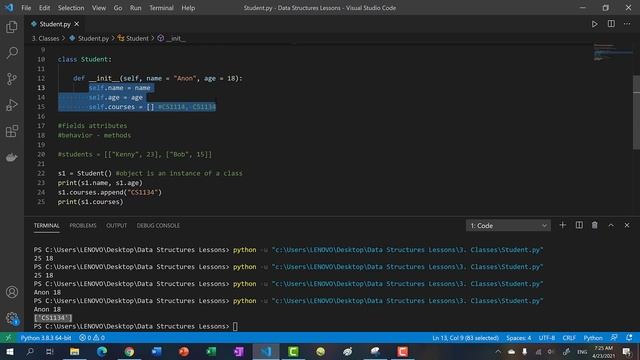Switch to the OUTPUT panel tab

[116, 225]
